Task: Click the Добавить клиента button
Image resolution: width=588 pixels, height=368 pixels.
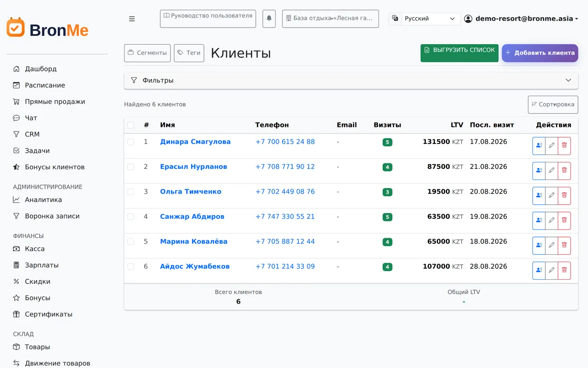Action: (540, 53)
